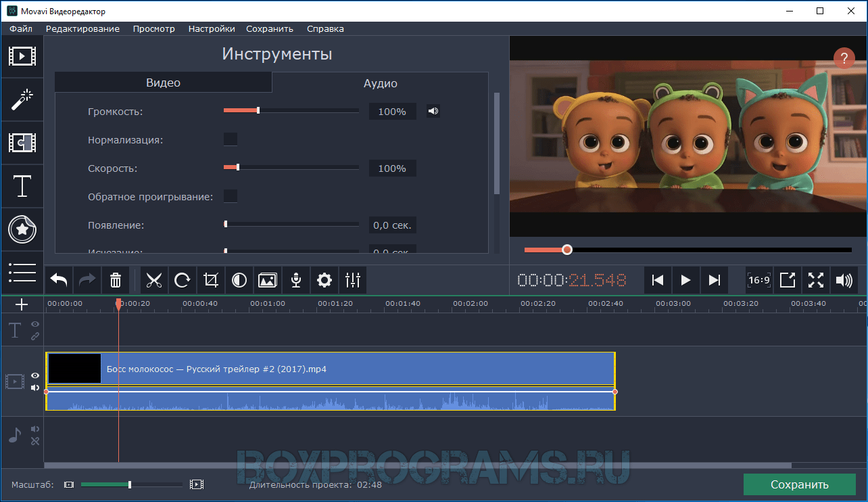Add a new track with plus icon
868x502 pixels.
[22, 305]
